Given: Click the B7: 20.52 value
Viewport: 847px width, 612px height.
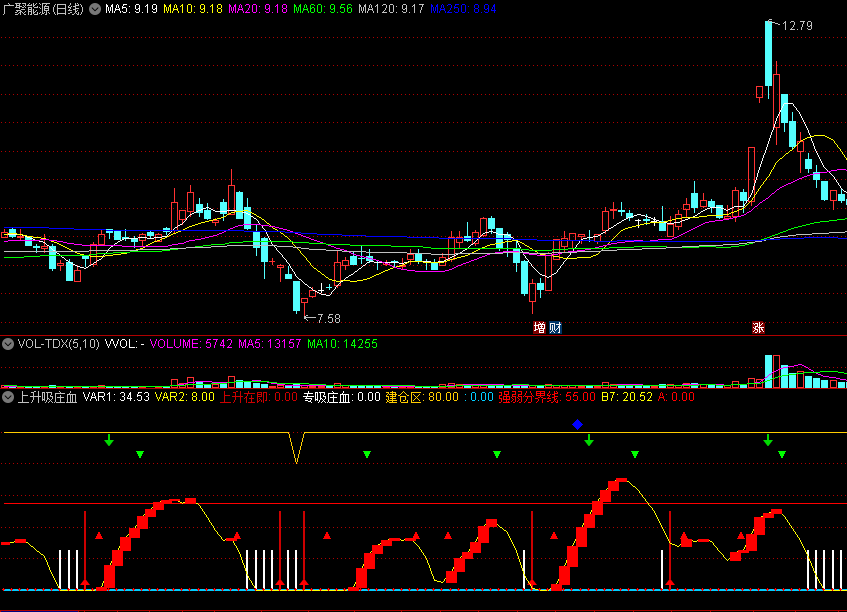Looking at the screenshot, I should (x=627, y=397).
